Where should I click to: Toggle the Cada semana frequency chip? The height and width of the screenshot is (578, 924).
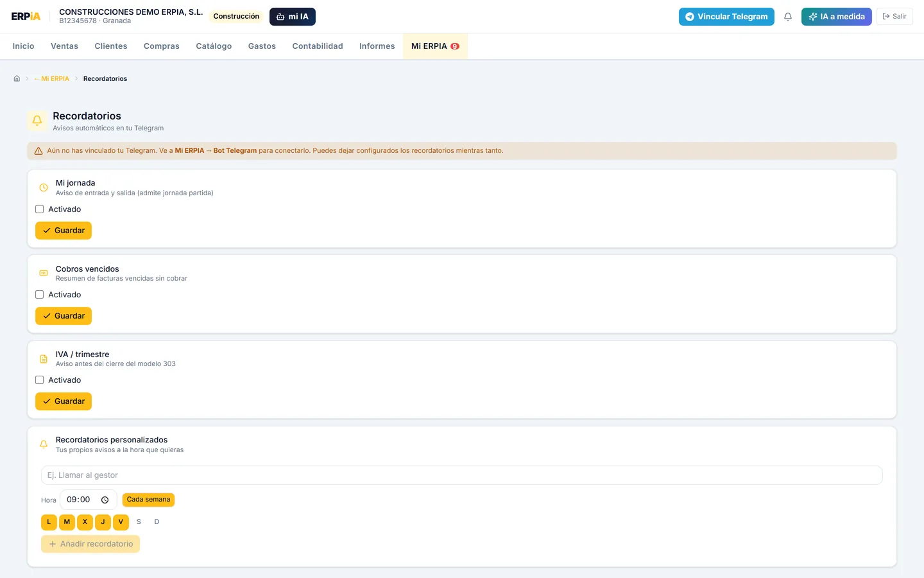point(148,500)
